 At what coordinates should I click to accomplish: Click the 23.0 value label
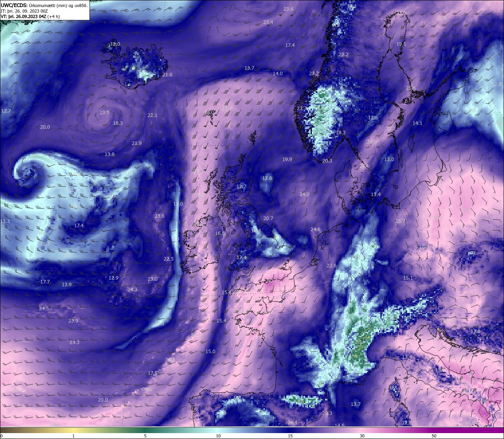[x=152, y=279]
